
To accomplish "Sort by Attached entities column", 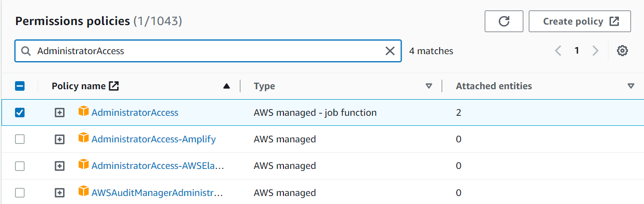I will [630, 86].
